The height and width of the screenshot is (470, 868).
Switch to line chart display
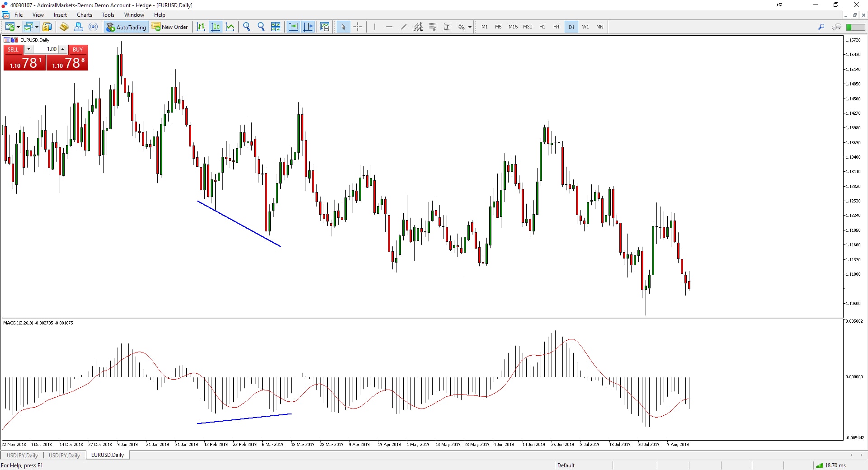point(230,27)
